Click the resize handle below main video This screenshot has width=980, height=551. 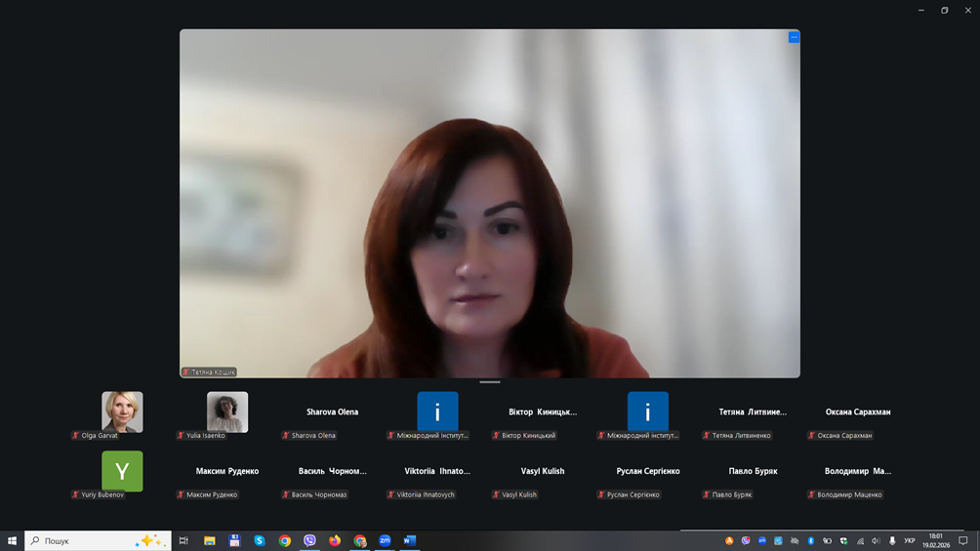[x=490, y=382]
